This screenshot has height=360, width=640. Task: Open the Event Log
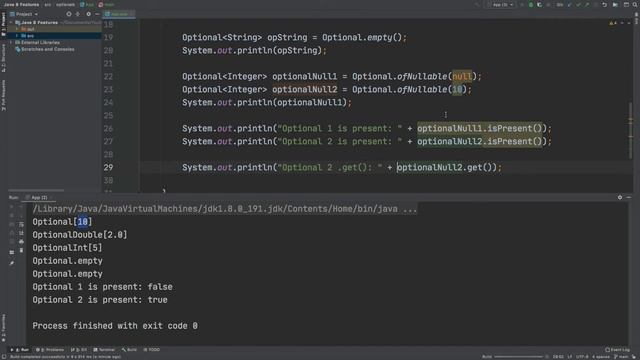[618, 350]
